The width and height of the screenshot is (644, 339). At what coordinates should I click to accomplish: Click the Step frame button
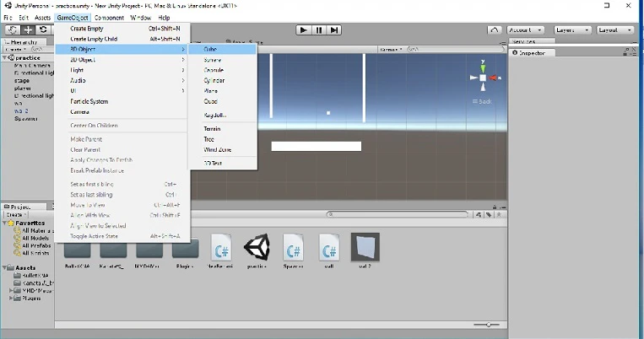tap(334, 30)
